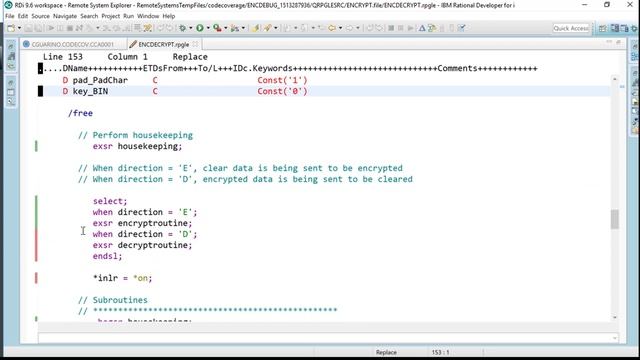Click the blue triangle toolbar icon
This screenshot has height=360, width=640.
click(422, 28)
